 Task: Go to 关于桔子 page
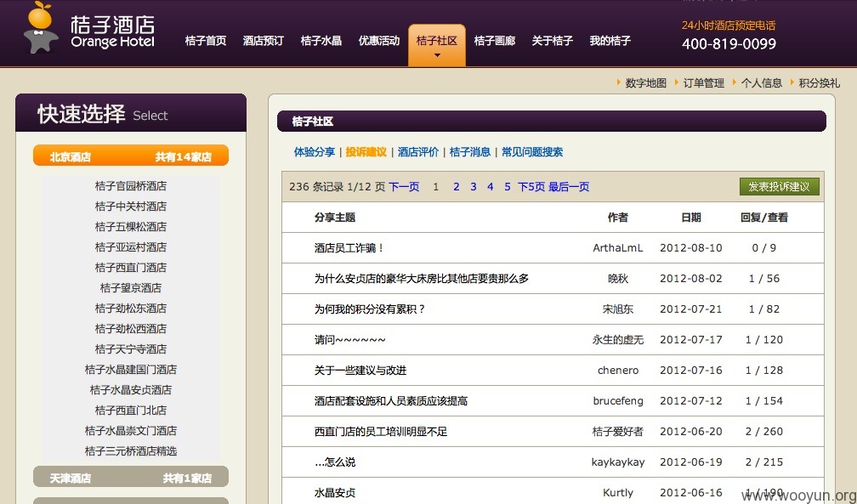(552, 41)
